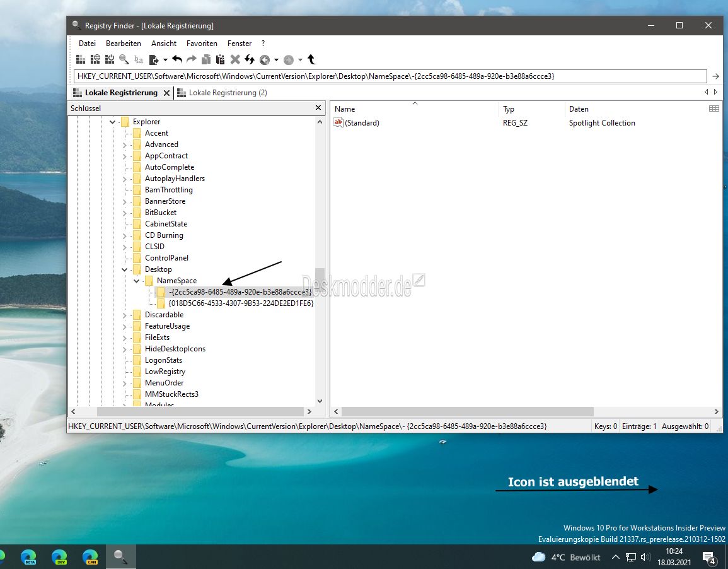Close the Schlüssel tree pane
The image size is (728, 569).
click(318, 108)
